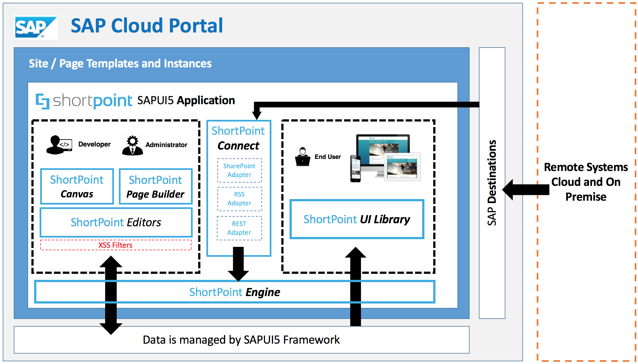Screen dimensions: 638x364
Task: Click the End User label
Action: tap(328, 157)
